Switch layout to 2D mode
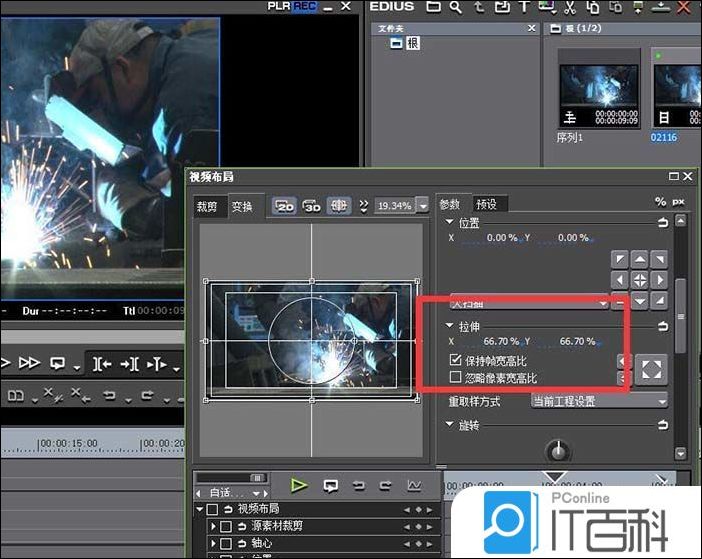The height and width of the screenshot is (559, 702). click(x=284, y=205)
